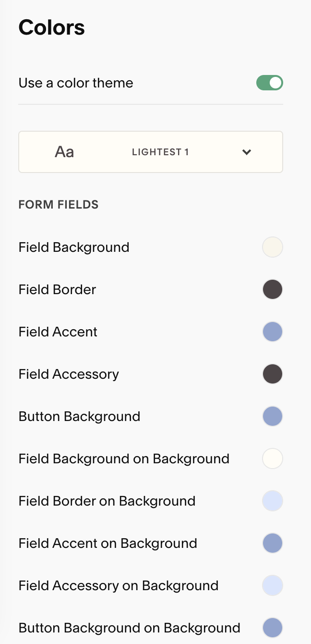311x644 pixels.
Task: Open Field Border on Background swatch
Action: coord(273,501)
